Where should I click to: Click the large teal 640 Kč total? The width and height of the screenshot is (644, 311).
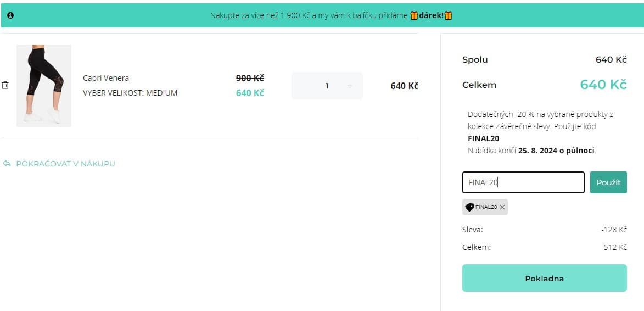tap(603, 85)
